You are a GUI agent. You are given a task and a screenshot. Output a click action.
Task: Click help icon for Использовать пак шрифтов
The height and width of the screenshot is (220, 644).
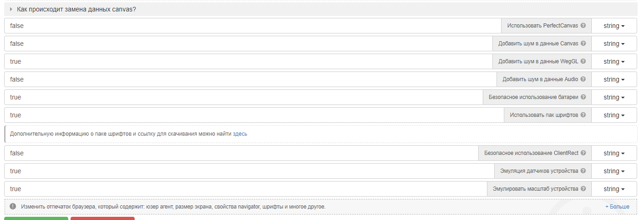coord(583,115)
